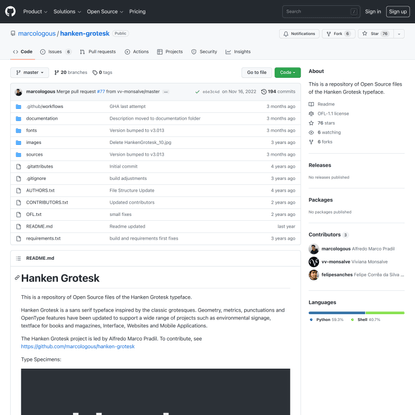Switch to the Security tab
Image resolution: width=415 pixels, height=415 pixels.
(204, 52)
